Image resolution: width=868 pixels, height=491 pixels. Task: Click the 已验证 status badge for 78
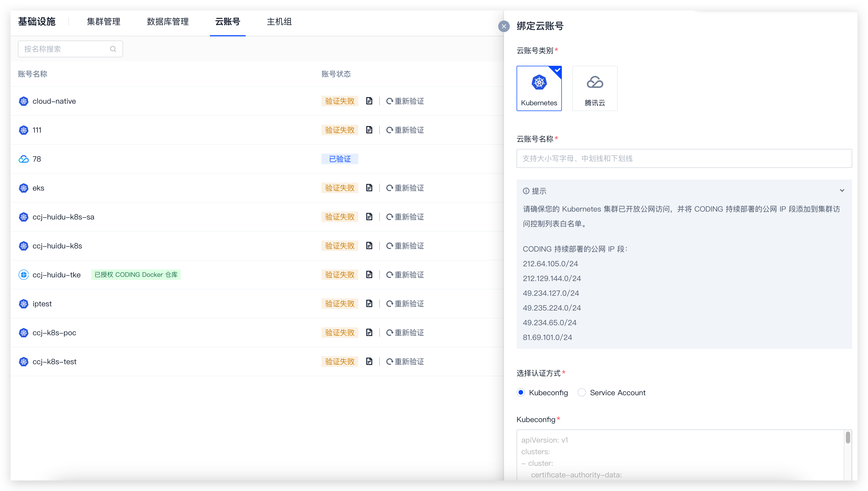[x=340, y=159]
